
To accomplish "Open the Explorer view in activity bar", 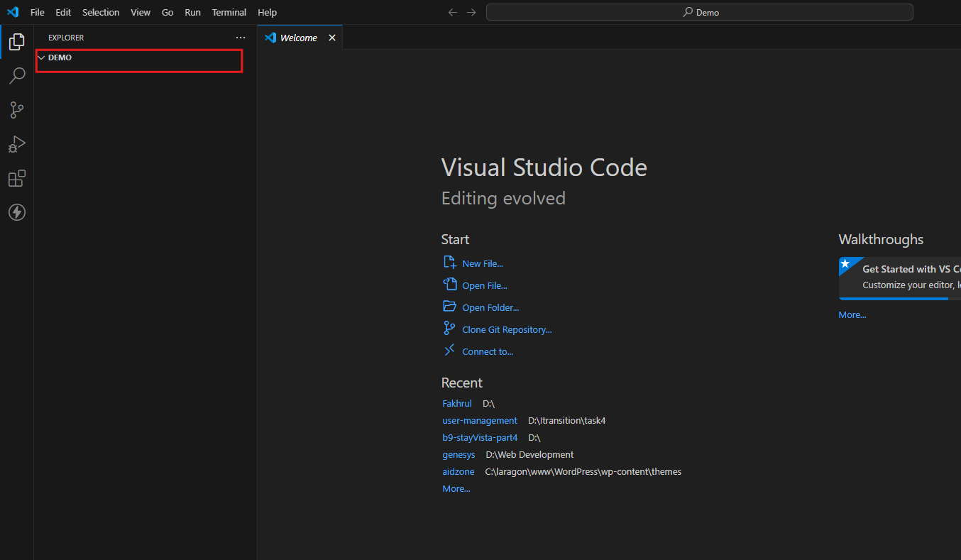I will 16,42.
